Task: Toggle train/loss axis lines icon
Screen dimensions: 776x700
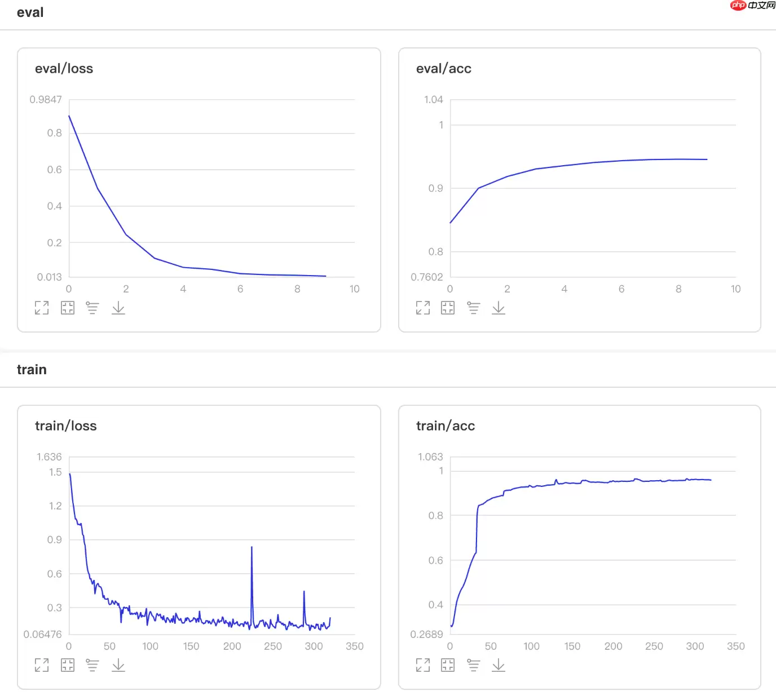Action: [x=92, y=665]
